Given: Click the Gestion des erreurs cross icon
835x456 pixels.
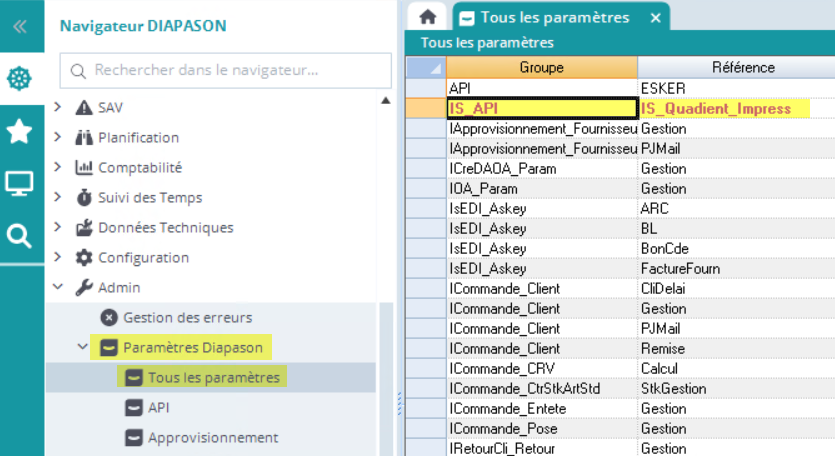Looking at the screenshot, I should pyautogui.click(x=109, y=317).
